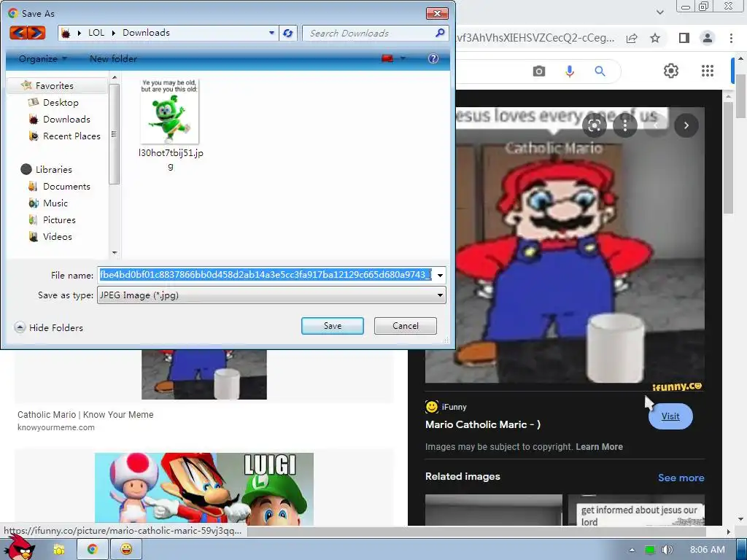Open Videos library
Image resolution: width=747 pixels, height=560 pixels.
tap(57, 236)
